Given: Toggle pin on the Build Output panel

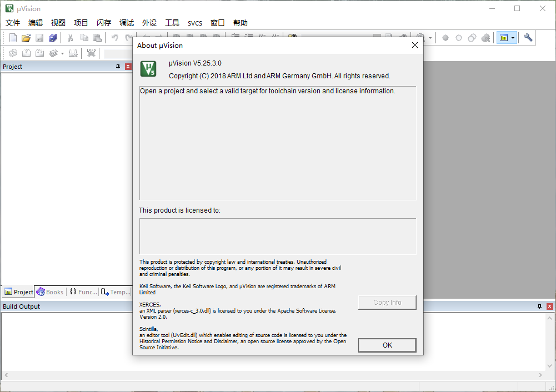Looking at the screenshot, I should (539, 306).
